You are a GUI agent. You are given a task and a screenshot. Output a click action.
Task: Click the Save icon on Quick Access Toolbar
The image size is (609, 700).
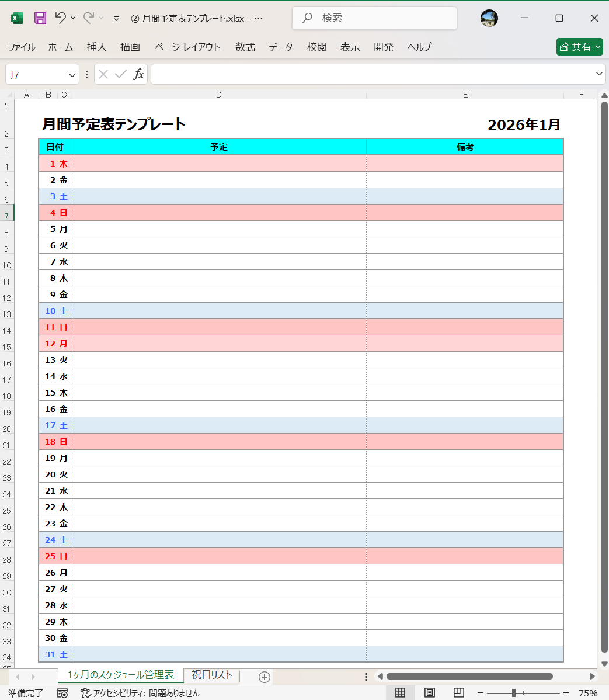pyautogui.click(x=40, y=18)
